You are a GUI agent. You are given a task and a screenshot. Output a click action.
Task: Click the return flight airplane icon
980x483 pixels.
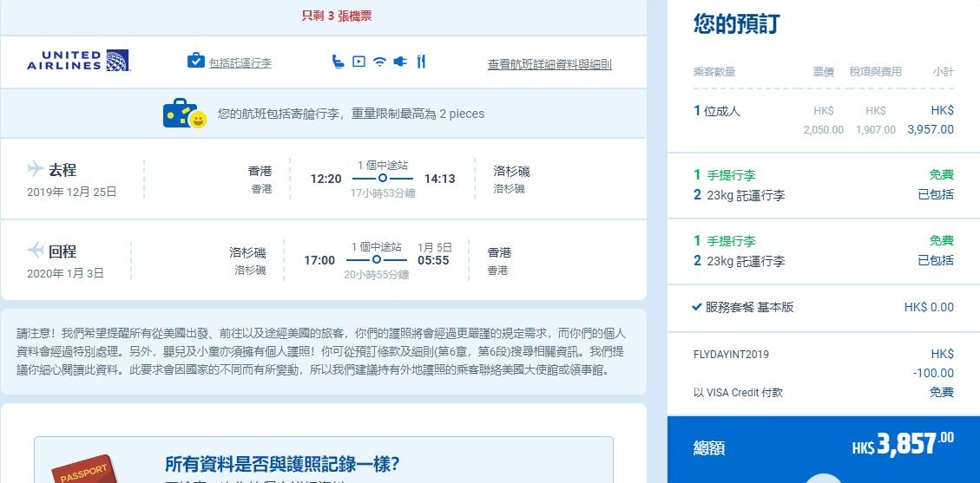coord(36,250)
